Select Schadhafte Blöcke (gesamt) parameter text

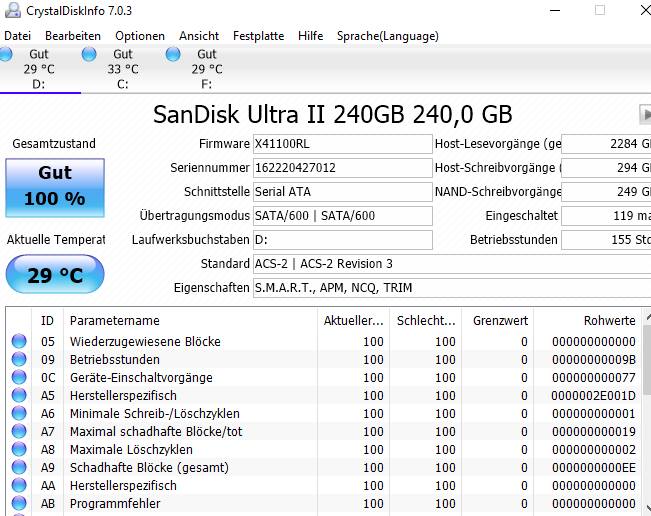point(149,468)
